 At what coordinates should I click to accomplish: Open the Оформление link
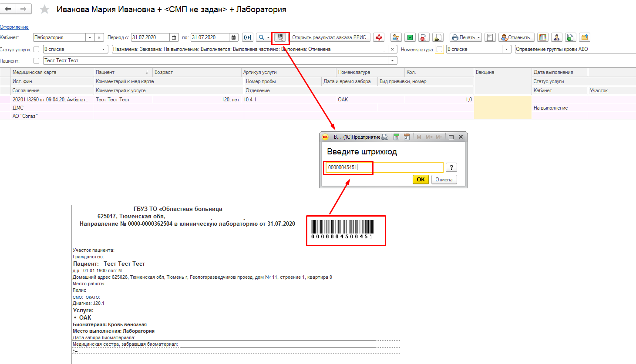pyautogui.click(x=14, y=27)
